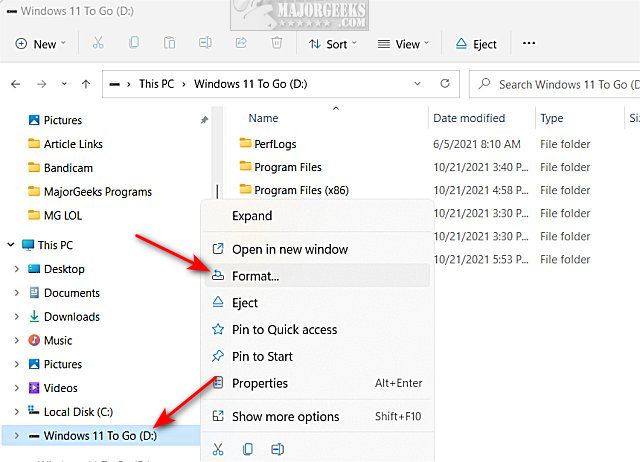640x462 pixels.
Task: Expand the Desktop tree node
Action: (x=17, y=269)
